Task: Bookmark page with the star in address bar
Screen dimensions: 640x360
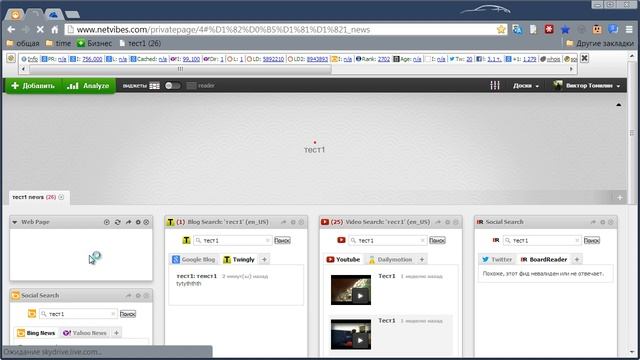Action: [x=501, y=29]
